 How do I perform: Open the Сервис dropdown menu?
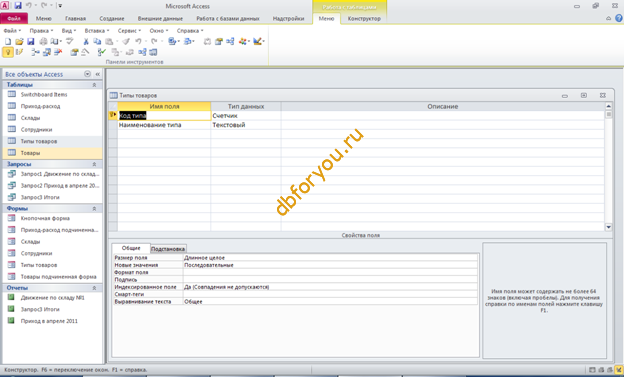point(129,31)
